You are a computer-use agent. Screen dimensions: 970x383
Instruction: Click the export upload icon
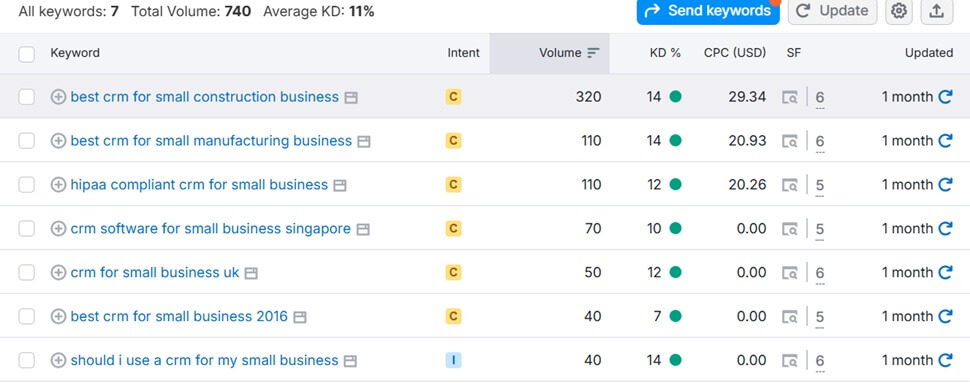[937, 11]
